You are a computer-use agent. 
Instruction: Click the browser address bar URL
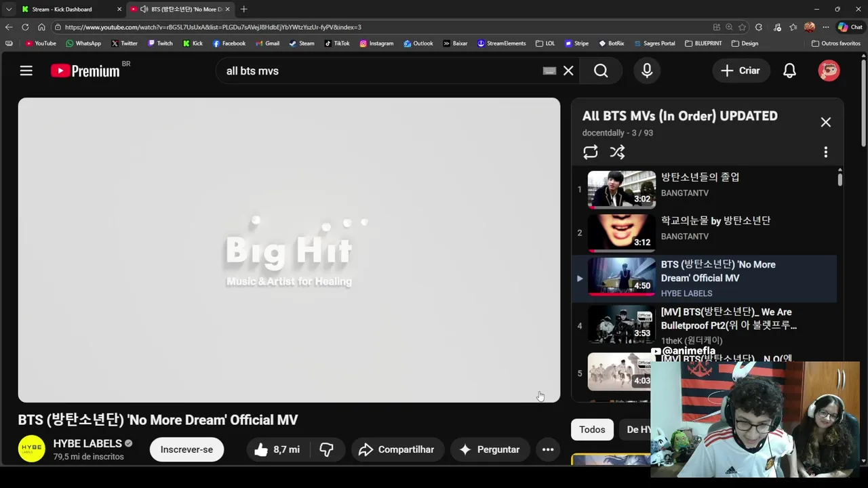(213, 27)
